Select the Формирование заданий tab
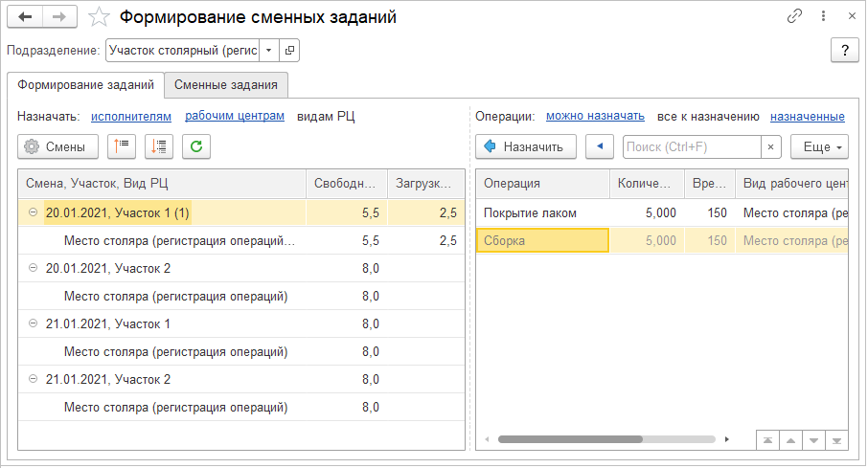Viewport: 868px width, 468px height. 85,84
